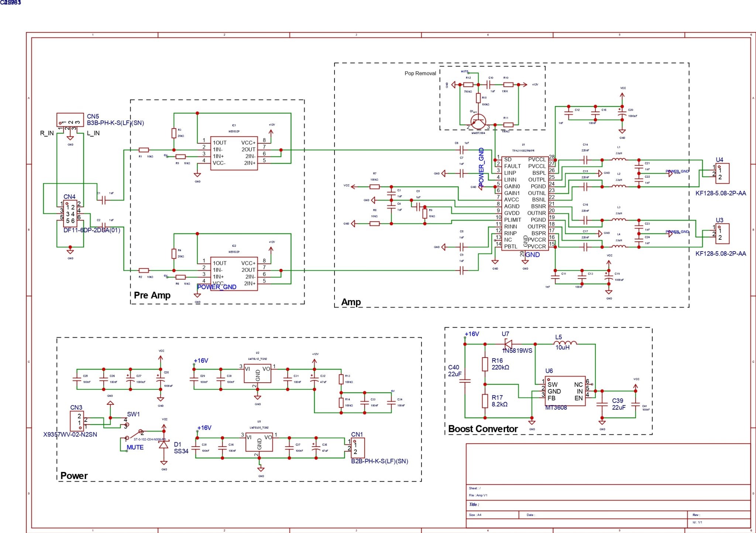Click the U6 MT3608 boost IC

point(565,392)
